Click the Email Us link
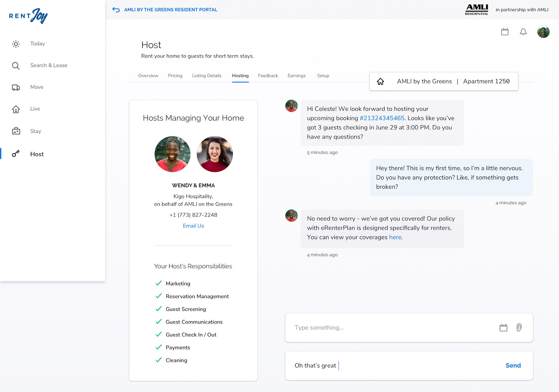 coord(193,226)
